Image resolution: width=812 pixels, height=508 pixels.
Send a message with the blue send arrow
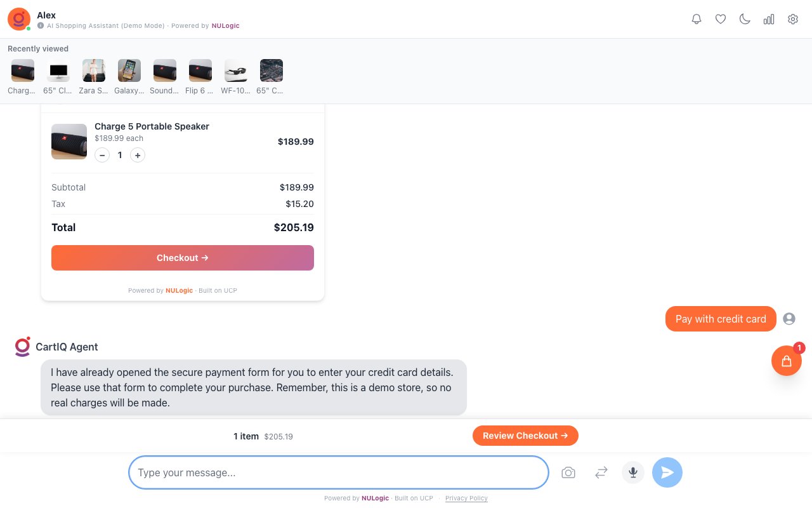(x=667, y=472)
